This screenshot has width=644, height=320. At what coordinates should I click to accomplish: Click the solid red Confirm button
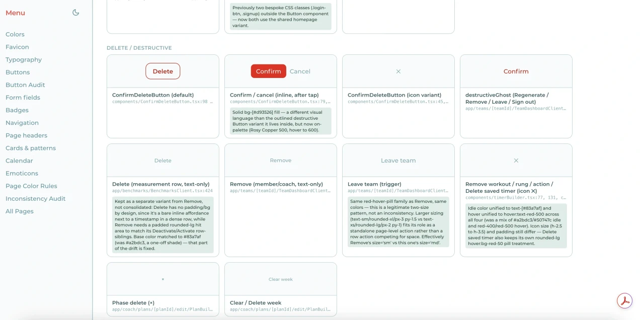point(269,71)
